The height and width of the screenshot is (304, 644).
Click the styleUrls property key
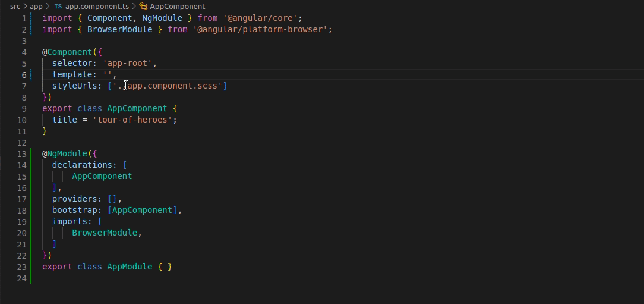click(x=75, y=86)
